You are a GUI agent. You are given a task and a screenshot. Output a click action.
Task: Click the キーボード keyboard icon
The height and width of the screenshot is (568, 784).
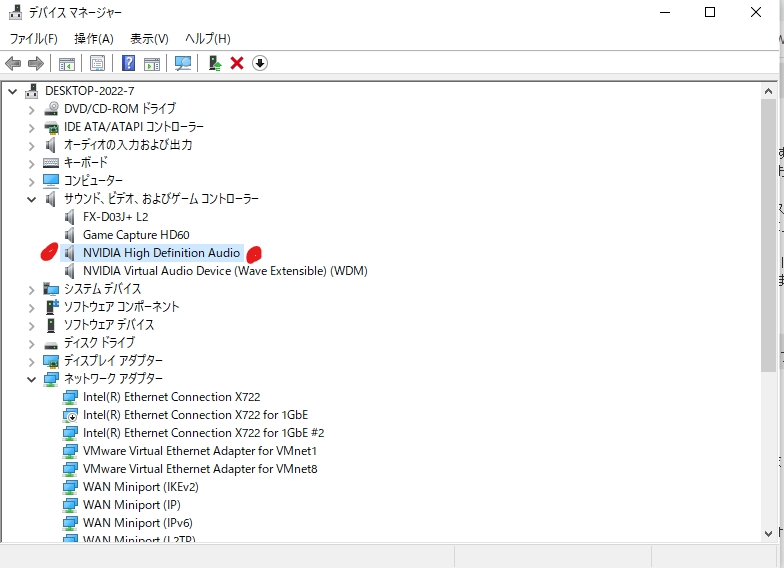(x=51, y=163)
